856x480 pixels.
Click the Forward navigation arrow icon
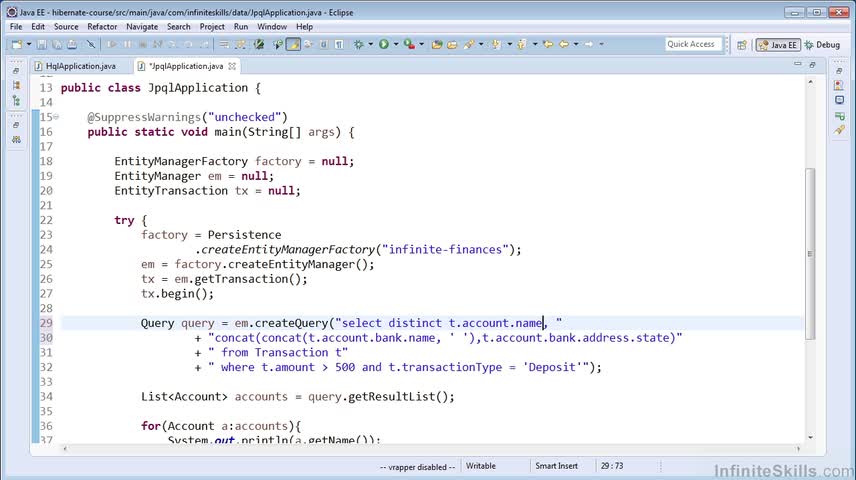(589, 44)
